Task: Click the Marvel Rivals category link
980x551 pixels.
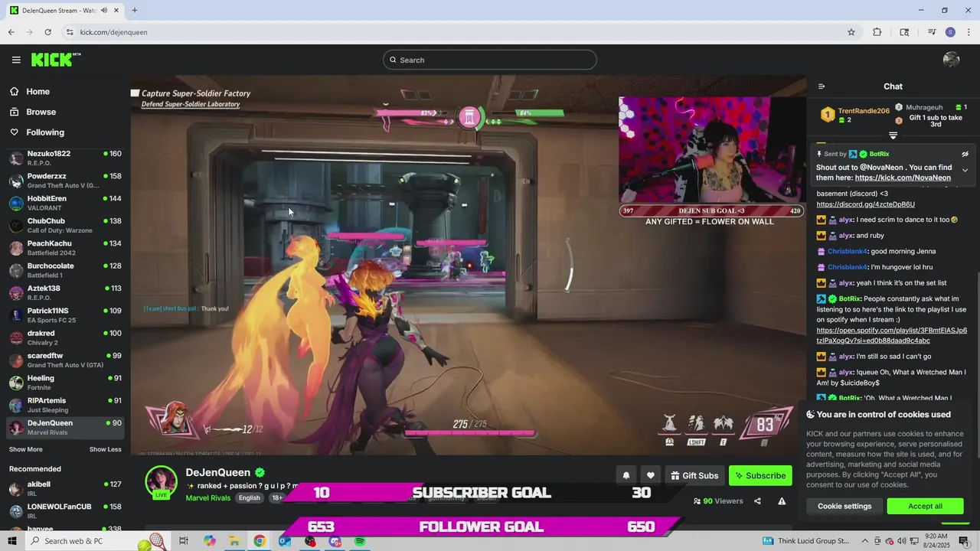Action: (x=207, y=498)
